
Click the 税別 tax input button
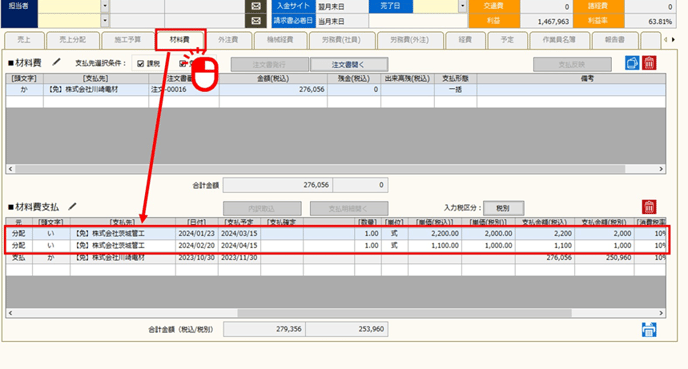pos(503,208)
